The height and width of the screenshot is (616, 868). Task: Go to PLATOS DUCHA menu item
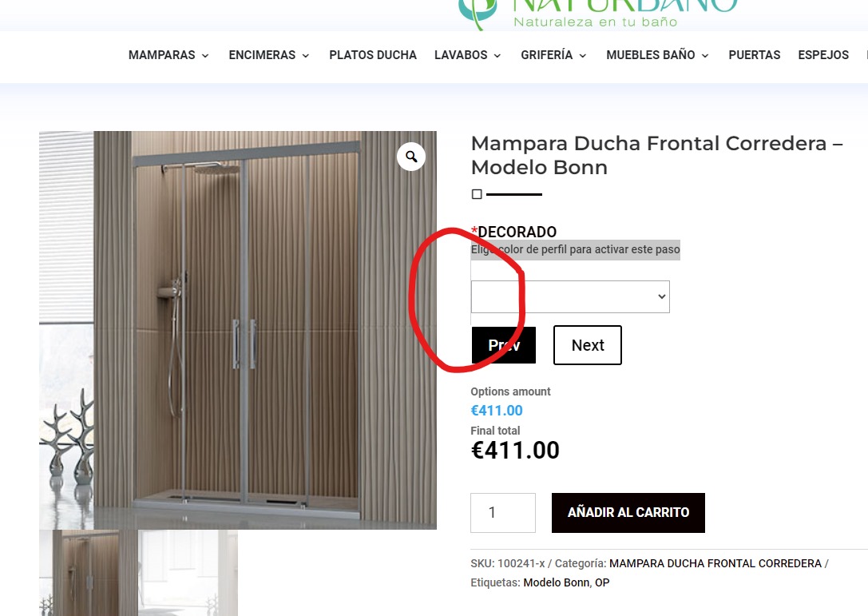[x=373, y=55]
